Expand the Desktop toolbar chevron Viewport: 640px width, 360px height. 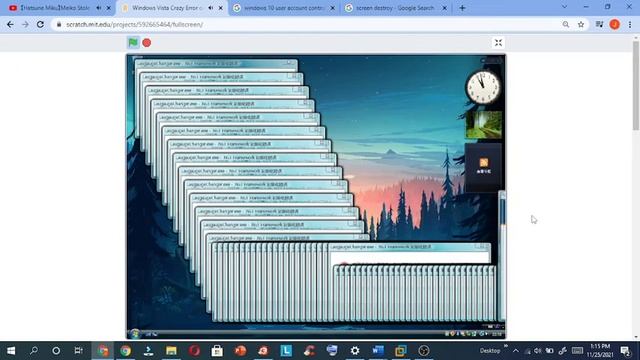coord(506,346)
